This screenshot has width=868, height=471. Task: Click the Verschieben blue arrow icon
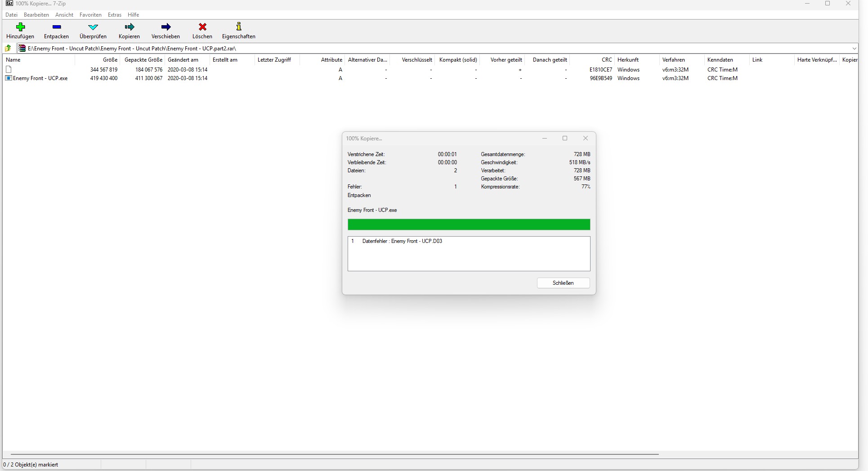(x=166, y=27)
